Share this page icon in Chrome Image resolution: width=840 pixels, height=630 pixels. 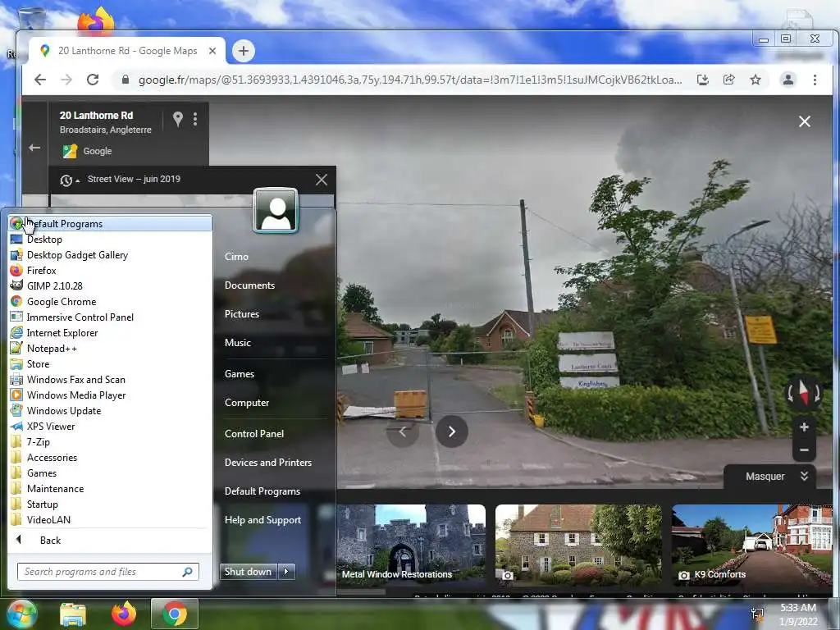[729, 80]
